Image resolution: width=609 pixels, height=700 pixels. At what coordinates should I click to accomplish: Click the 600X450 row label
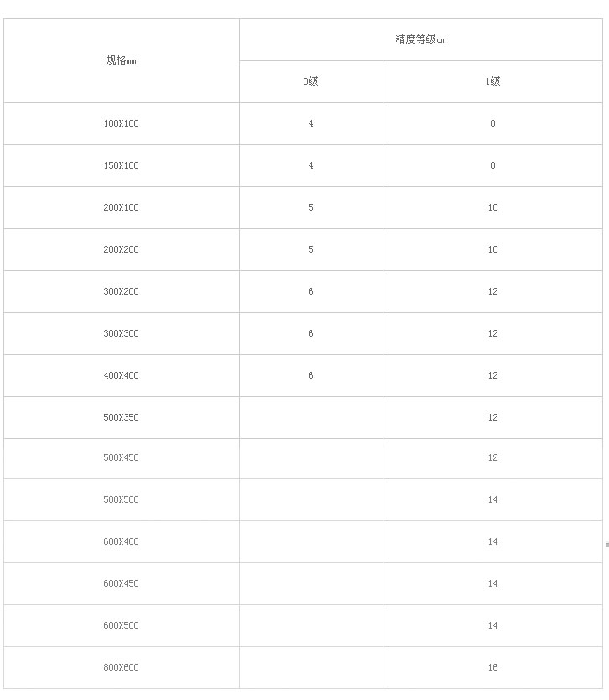[x=122, y=584]
